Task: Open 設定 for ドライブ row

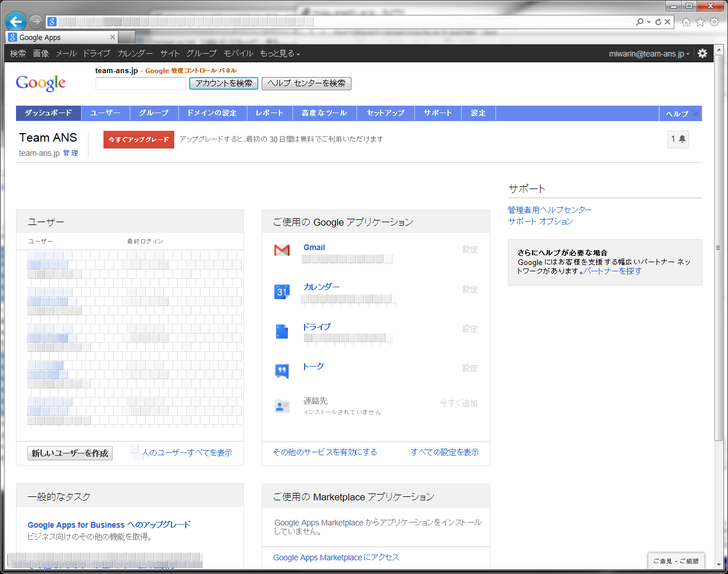Action: tap(470, 329)
